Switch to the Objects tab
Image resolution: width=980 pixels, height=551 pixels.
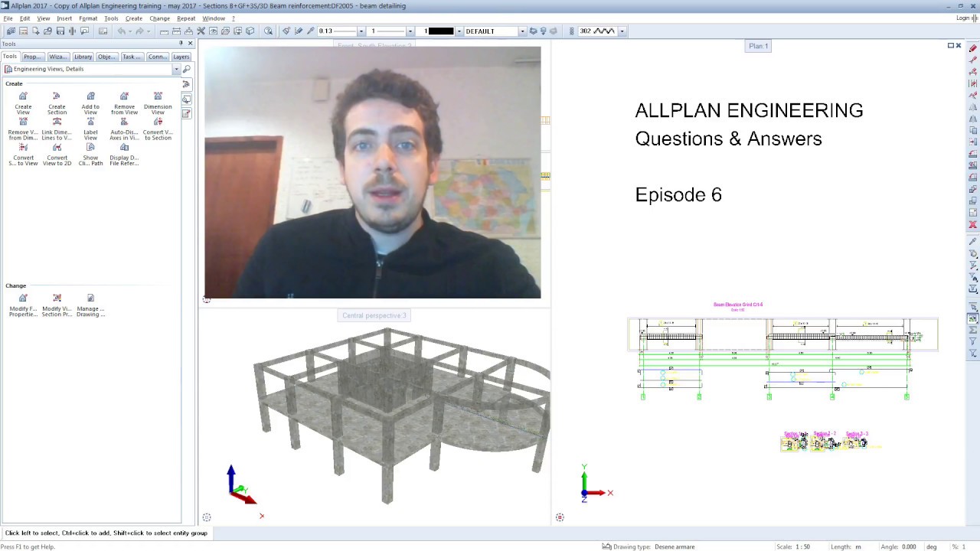point(106,57)
